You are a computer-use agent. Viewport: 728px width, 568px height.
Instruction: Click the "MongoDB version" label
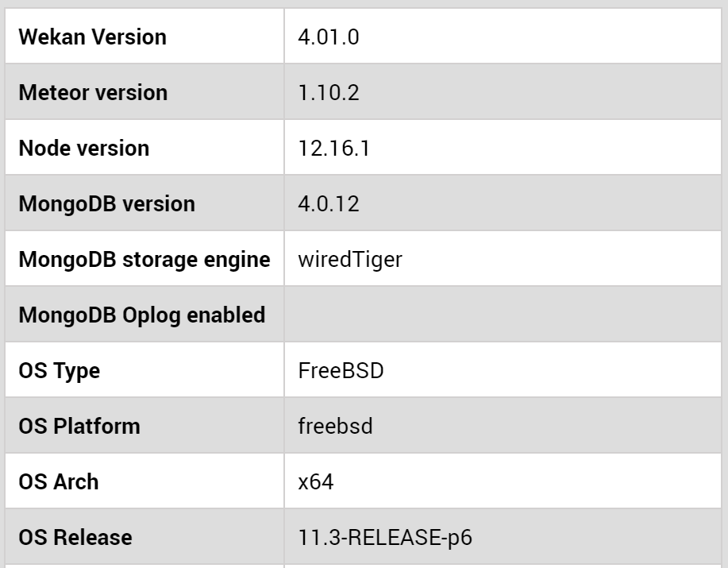pos(106,204)
